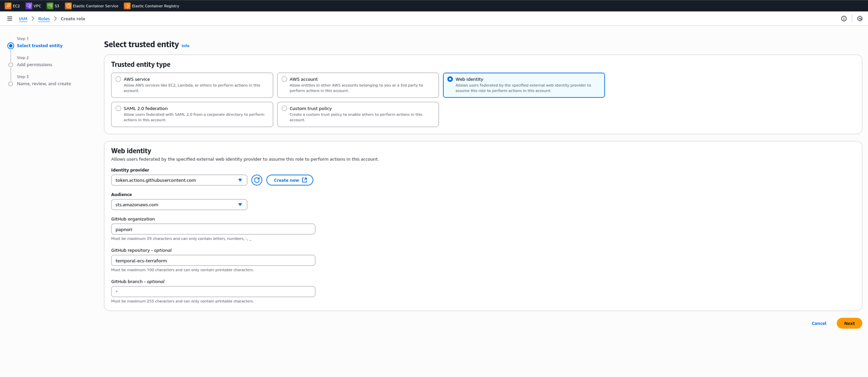Click the refresh identity providers icon
Viewport: 868px width, 377px height.
[256, 180]
